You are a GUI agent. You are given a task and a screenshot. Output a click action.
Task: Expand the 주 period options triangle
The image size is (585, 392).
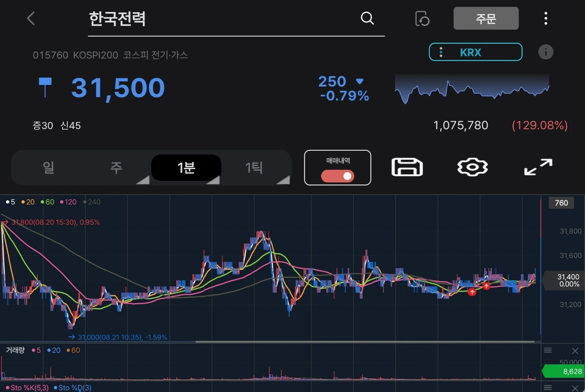coord(143,180)
